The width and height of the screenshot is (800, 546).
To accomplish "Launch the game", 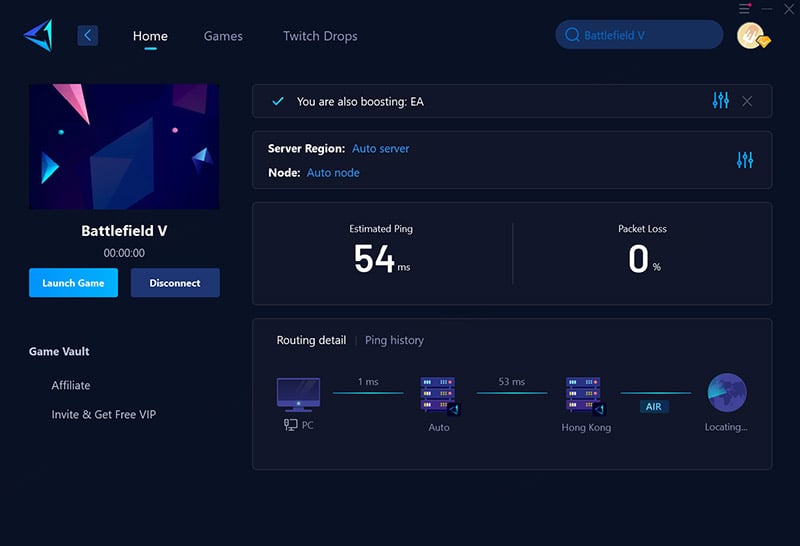I will pos(73,283).
